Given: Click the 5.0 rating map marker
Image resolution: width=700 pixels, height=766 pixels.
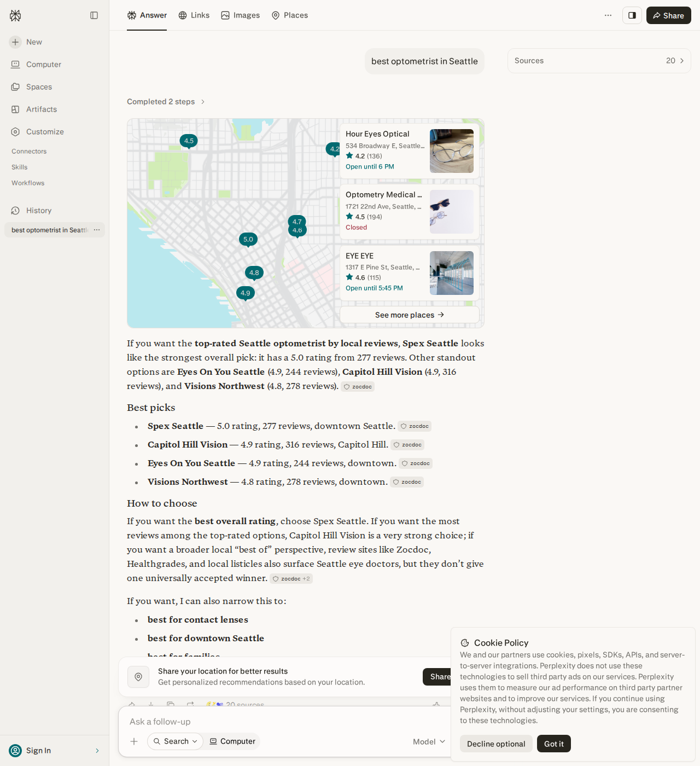Looking at the screenshot, I should [x=248, y=240].
